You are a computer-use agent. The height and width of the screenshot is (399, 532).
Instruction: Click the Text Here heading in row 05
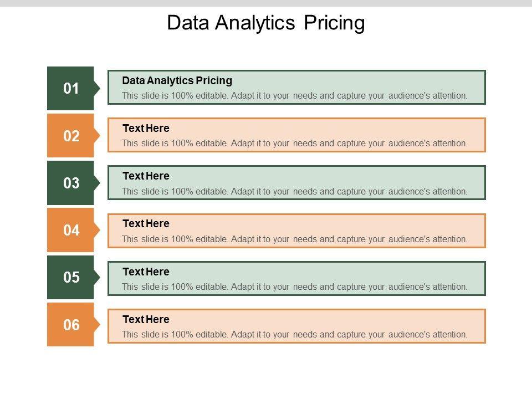[x=146, y=272]
